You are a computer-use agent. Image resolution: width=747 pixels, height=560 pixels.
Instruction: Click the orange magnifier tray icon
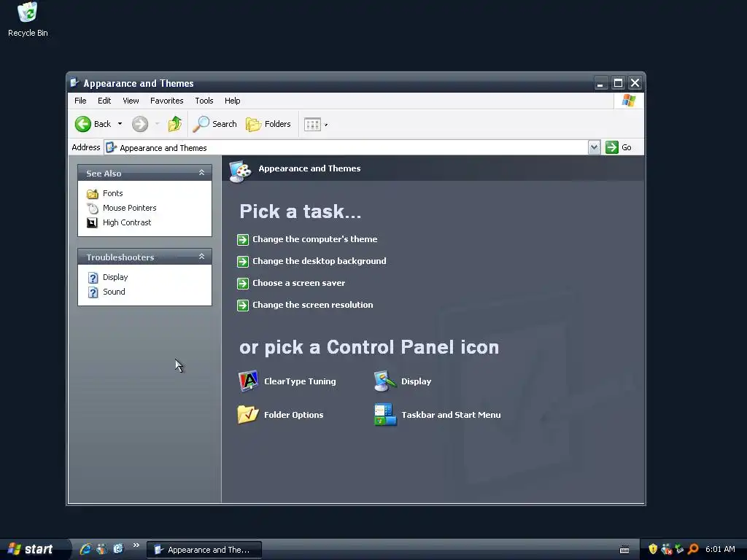coord(694,549)
